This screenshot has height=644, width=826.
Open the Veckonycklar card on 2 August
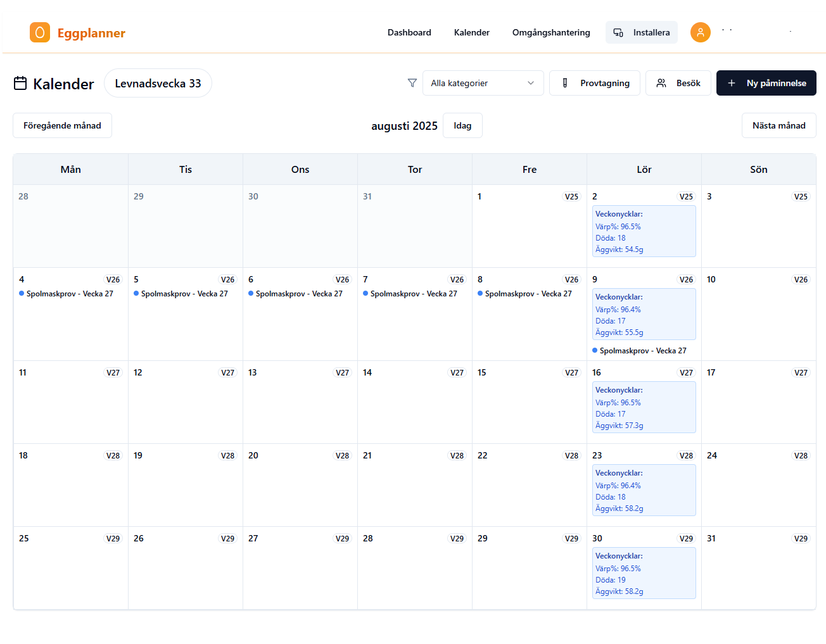644,231
